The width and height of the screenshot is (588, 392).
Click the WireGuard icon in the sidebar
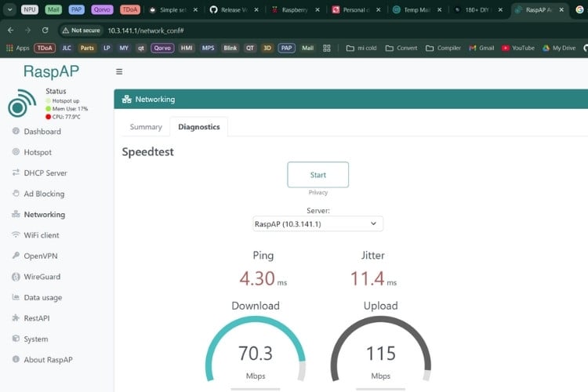coord(16,277)
